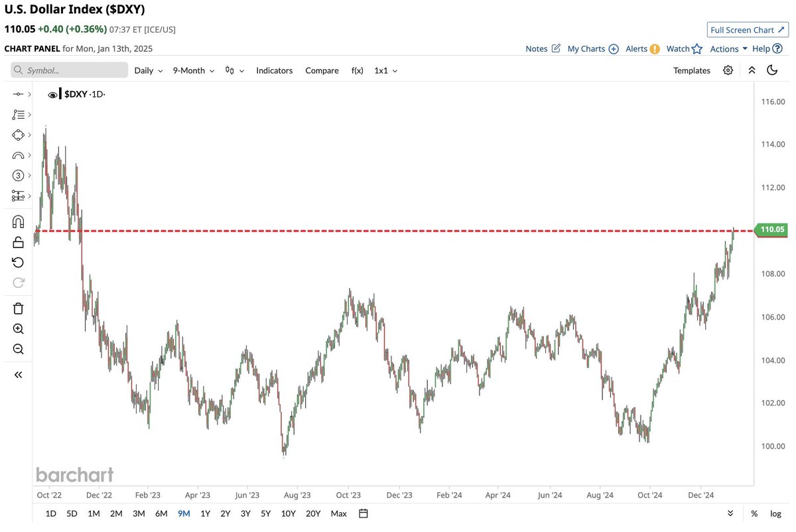Viewport: 796px width, 532px height.
Task: Open the calendar date range picker
Action: (x=363, y=513)
